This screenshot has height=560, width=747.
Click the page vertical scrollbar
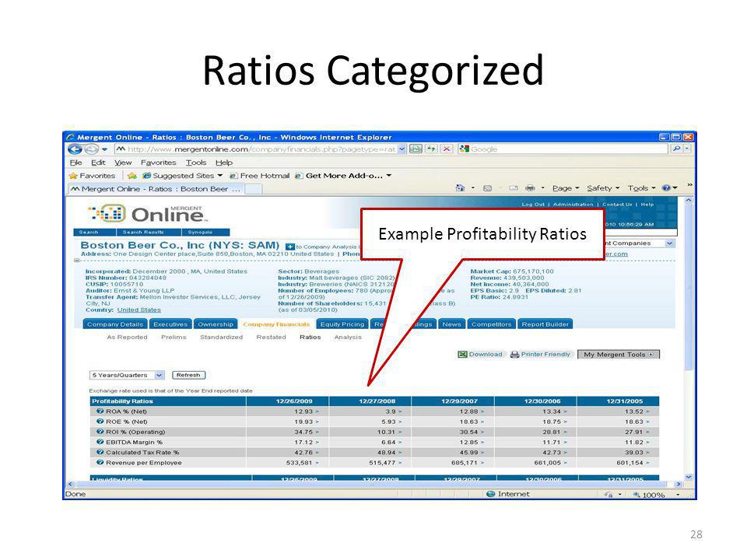[689, 337]
